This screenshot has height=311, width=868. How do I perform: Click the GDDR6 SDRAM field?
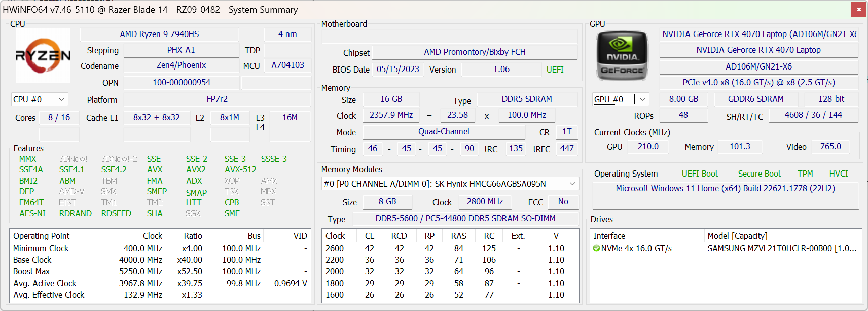pos(755,99)
